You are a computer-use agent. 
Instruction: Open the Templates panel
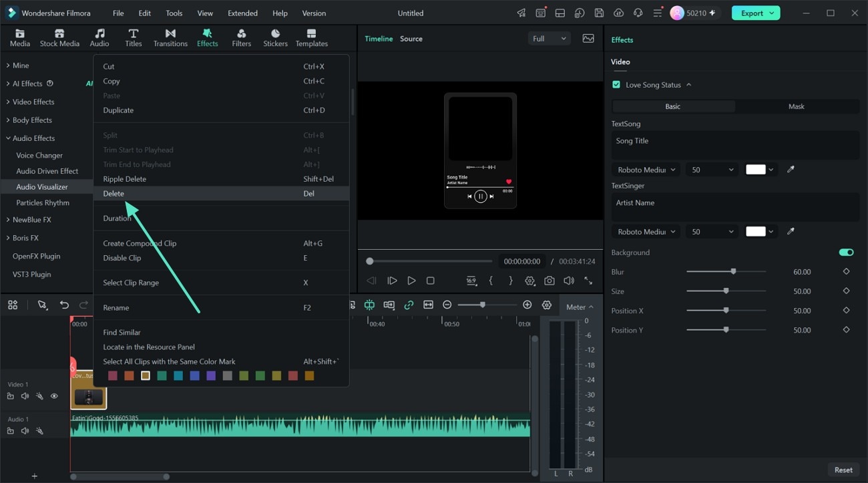312,38
